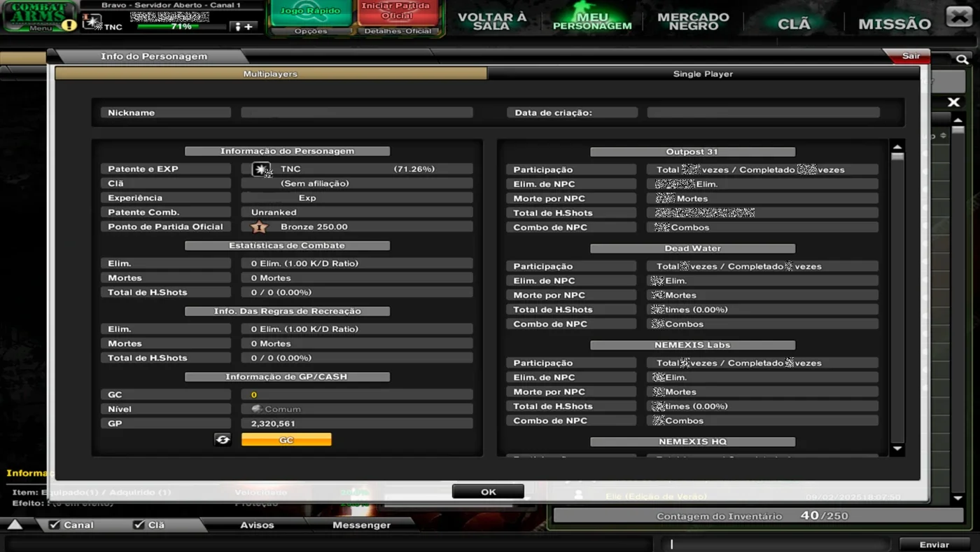This screenshot has width=980, height=552.
Task: Open the Missão top navigation item
Action: tap(895, 24)
